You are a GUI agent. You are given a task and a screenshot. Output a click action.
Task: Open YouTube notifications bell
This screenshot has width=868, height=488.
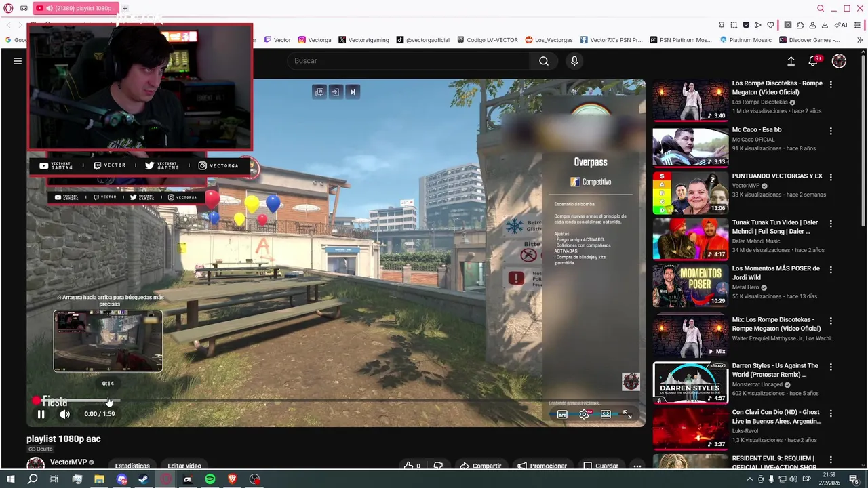point(813,61)
